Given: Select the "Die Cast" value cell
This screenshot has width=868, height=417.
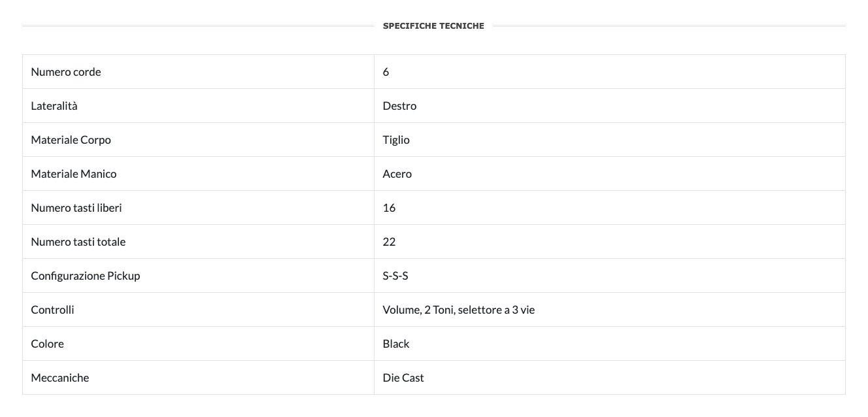Looking at the screenshot, I should pos(403,378).
